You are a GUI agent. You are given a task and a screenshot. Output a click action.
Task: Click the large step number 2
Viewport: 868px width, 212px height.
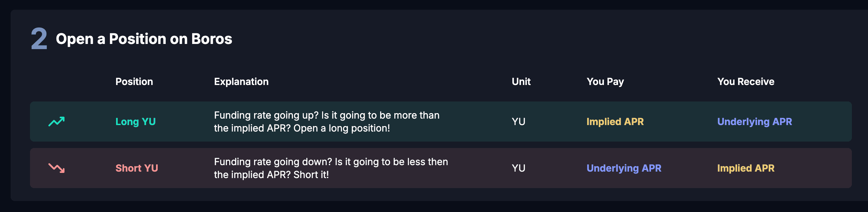point(39,39)
